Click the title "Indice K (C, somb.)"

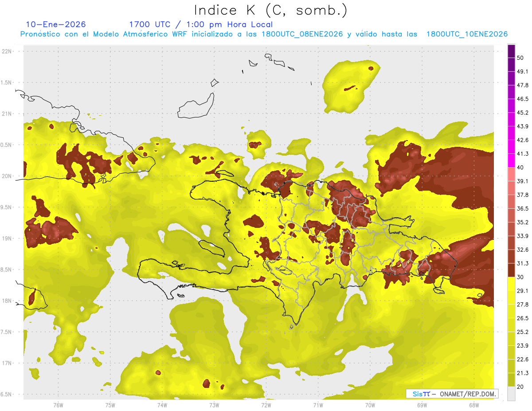(270, 10)
